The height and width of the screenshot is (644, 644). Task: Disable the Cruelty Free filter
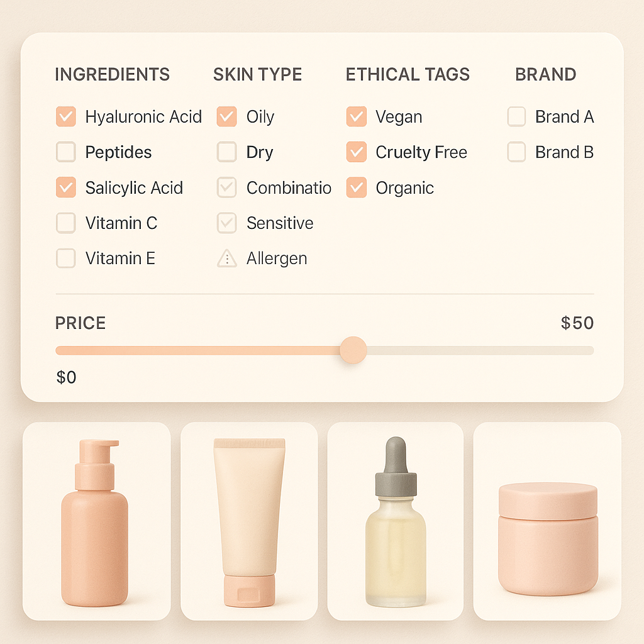(356, 152)
